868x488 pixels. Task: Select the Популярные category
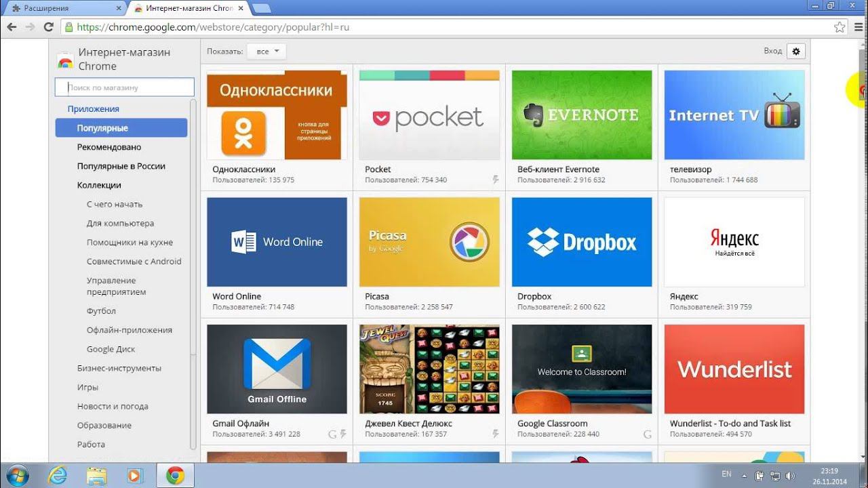click(x=121, y=128)
